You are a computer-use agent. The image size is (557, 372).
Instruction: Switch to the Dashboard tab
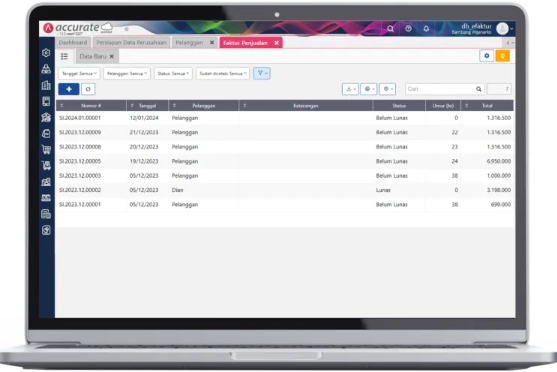73,43
